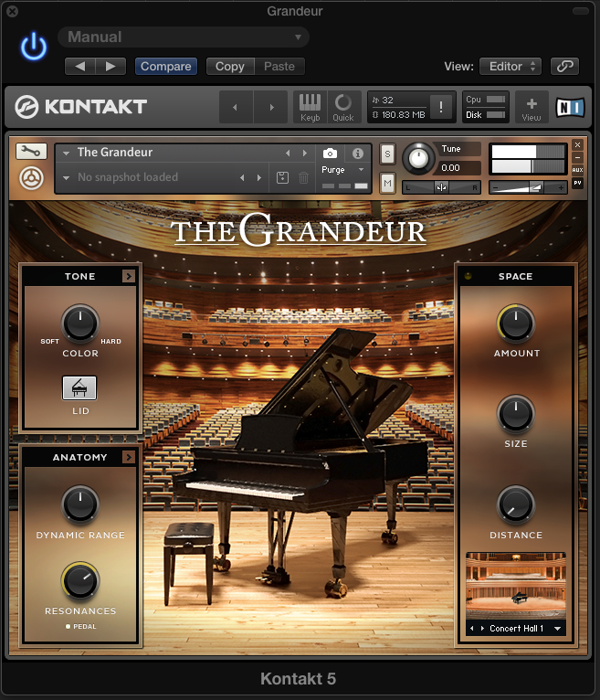The width and height of the screenshot is (600, 700).
Task: Load the previous instrument in the Kontakt header
Action: pos(236,107)
